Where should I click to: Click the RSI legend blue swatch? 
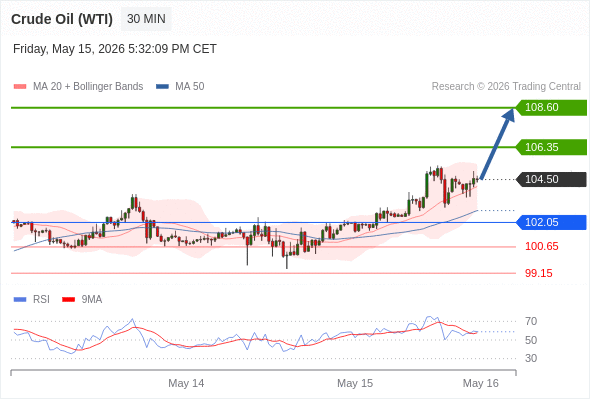coord(20,300)
